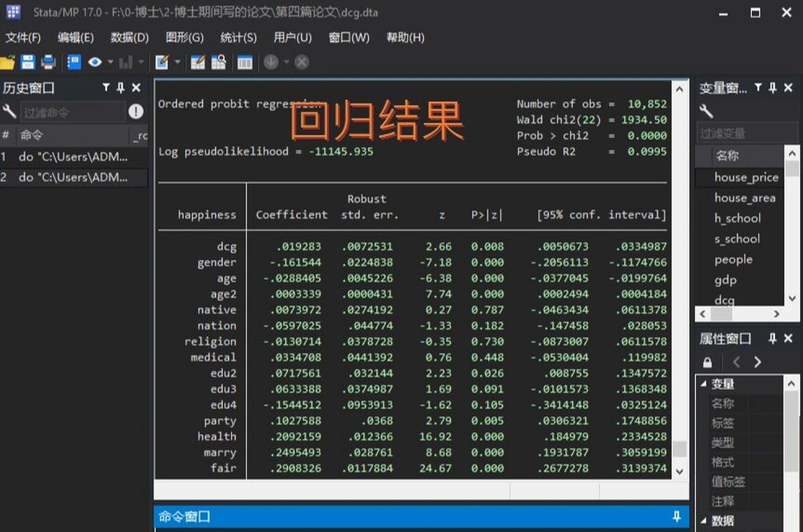Image resolution: width=803 pixels, height=532 pixels.
Task: Start a new log file
Action: 74,62
